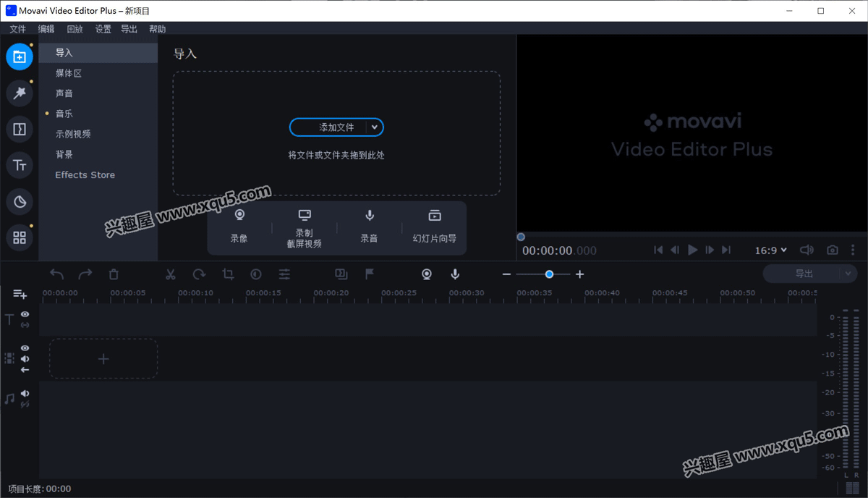Open the Import tab in left sidebar
This screenshot has width=868, height=498.
click(20, 56)
